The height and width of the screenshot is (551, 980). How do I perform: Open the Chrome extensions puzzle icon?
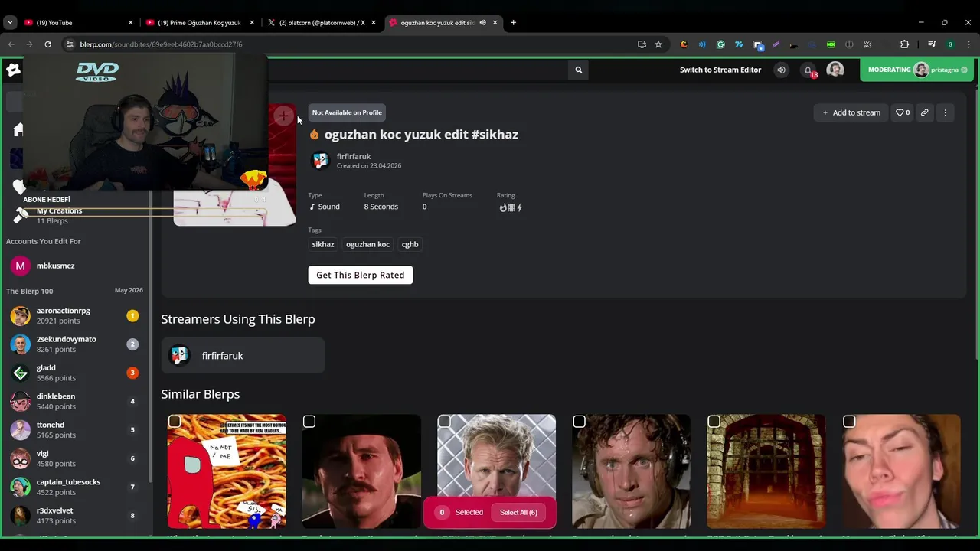[x=904, y=44]
